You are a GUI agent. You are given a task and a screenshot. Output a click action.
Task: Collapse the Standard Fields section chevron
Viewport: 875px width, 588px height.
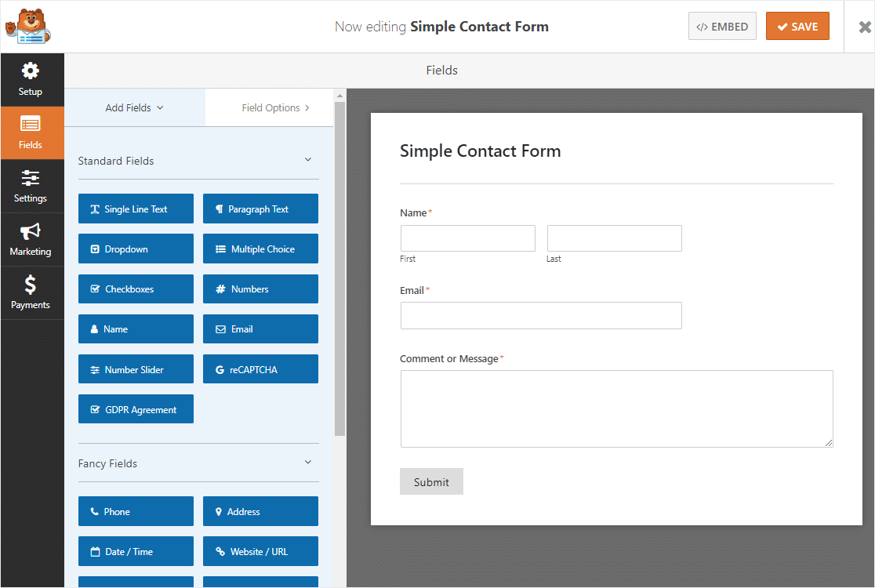(308, 160)
